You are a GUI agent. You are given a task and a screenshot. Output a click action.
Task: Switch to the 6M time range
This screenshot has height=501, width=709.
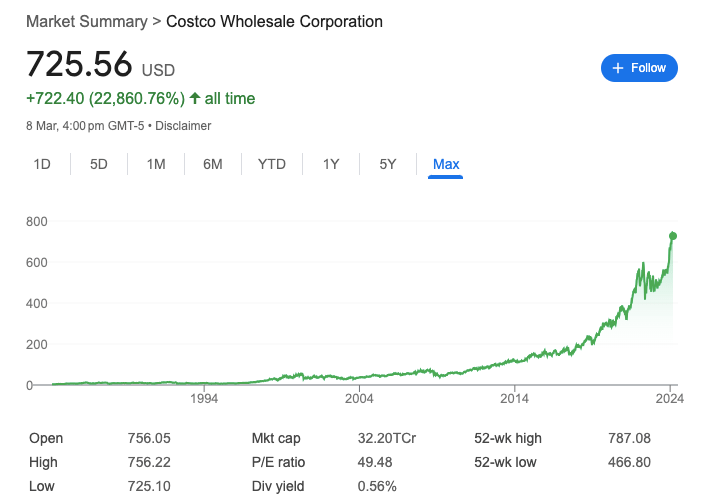coord(213,164)
